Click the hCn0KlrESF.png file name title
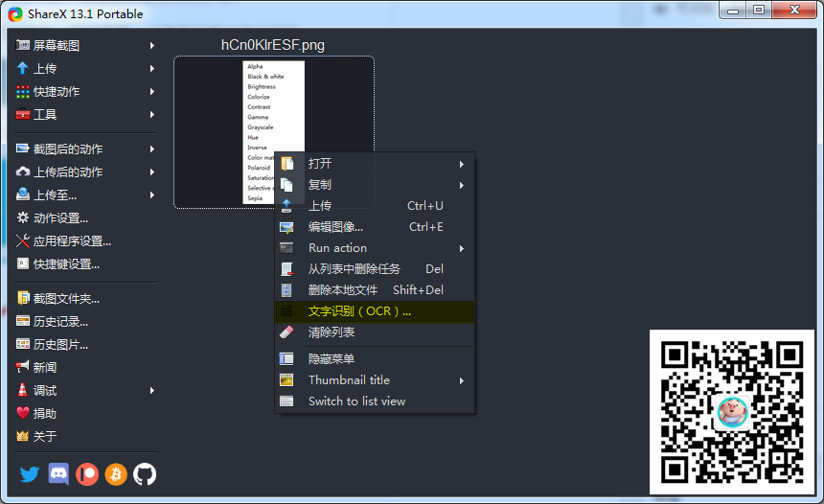This screenshot has height=504, width=824. [273, 45]
